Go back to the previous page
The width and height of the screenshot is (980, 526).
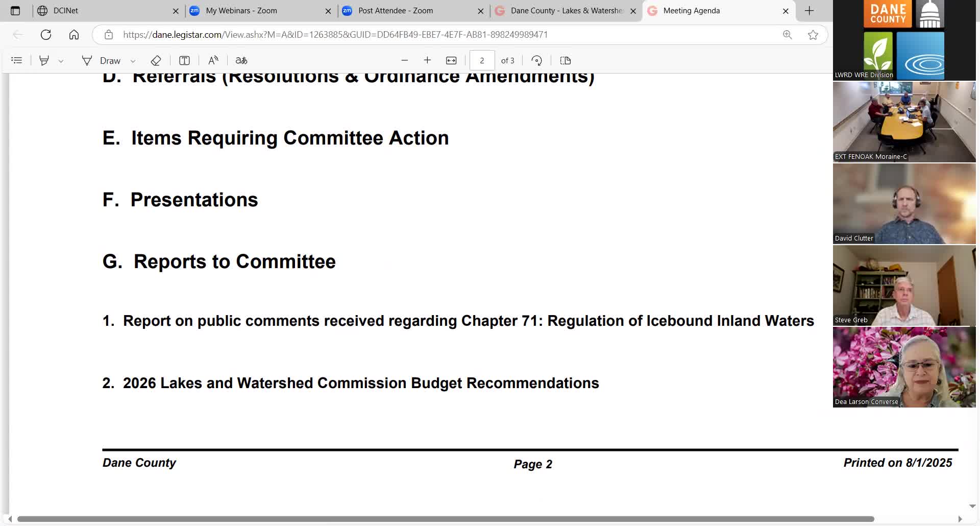tap(18, 35)
